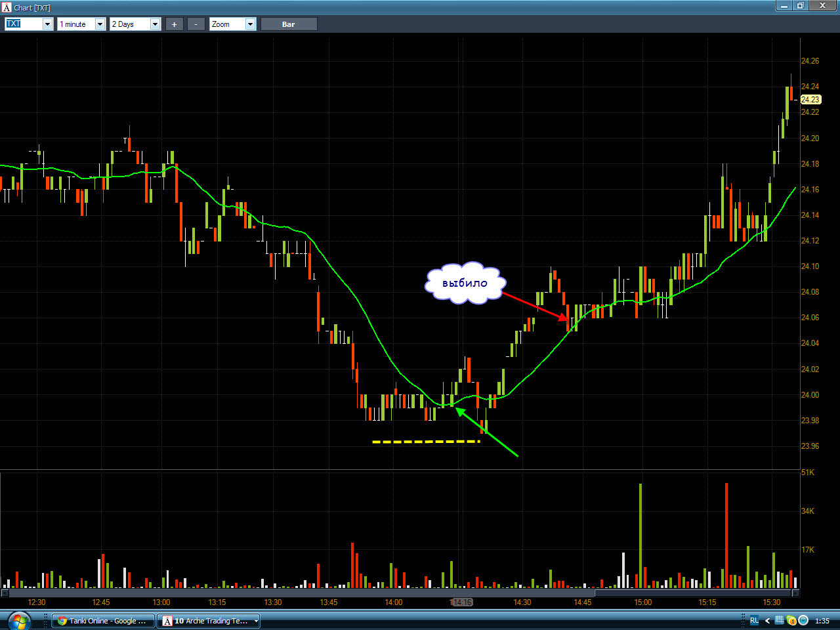Open the Windows Start orb
This screenshot has width=840, height=630.
[18, 620]
